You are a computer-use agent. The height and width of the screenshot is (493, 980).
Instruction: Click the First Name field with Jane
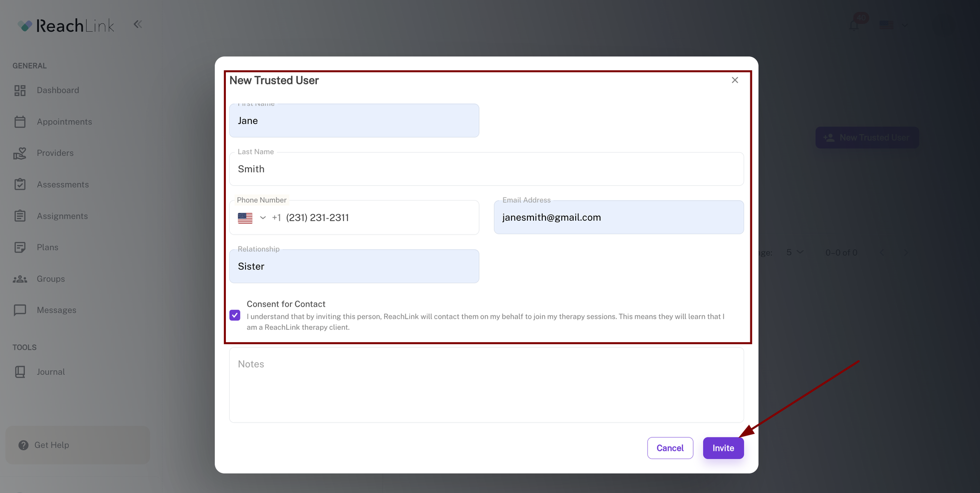(354, 121)
